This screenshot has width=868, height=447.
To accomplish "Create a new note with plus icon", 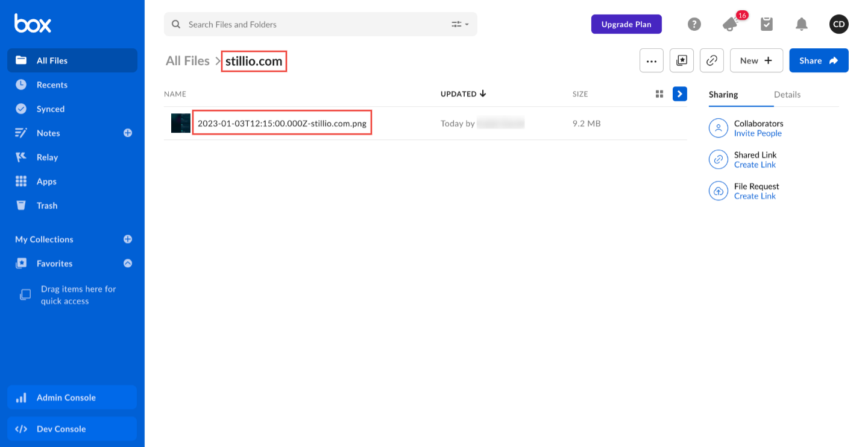I will point(128,133).
